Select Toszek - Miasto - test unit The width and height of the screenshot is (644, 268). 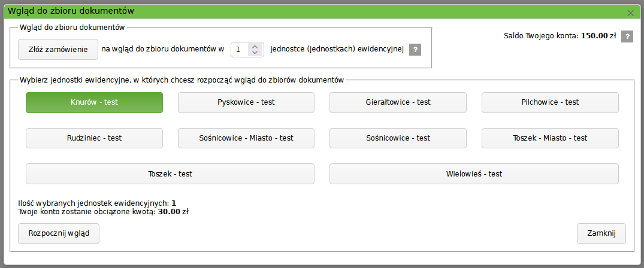point(550,138)
